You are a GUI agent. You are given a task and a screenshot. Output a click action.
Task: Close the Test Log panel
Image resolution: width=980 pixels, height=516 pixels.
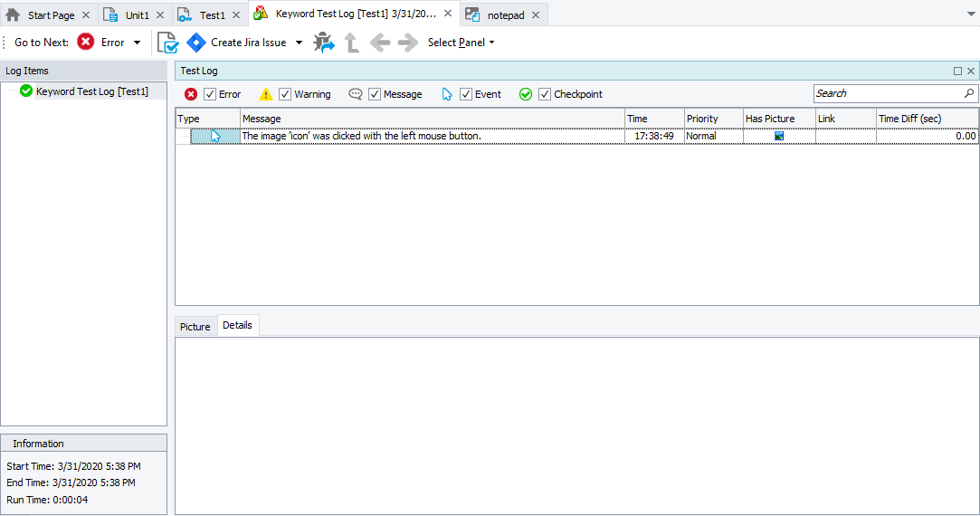click(971, 71)
